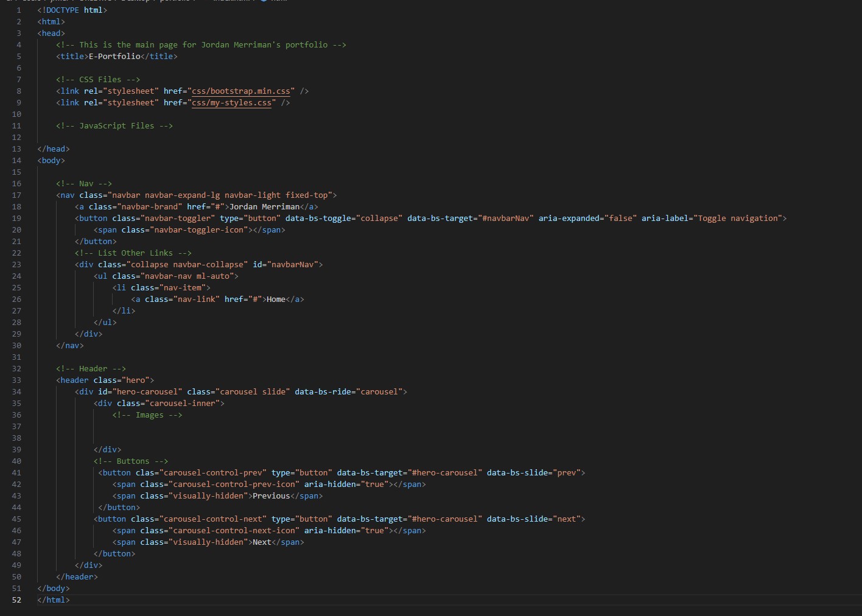Screen dimensions: 862x616
Task: Click the 'collapse navbar-collapse' class value
Action: tap(187, 265)
